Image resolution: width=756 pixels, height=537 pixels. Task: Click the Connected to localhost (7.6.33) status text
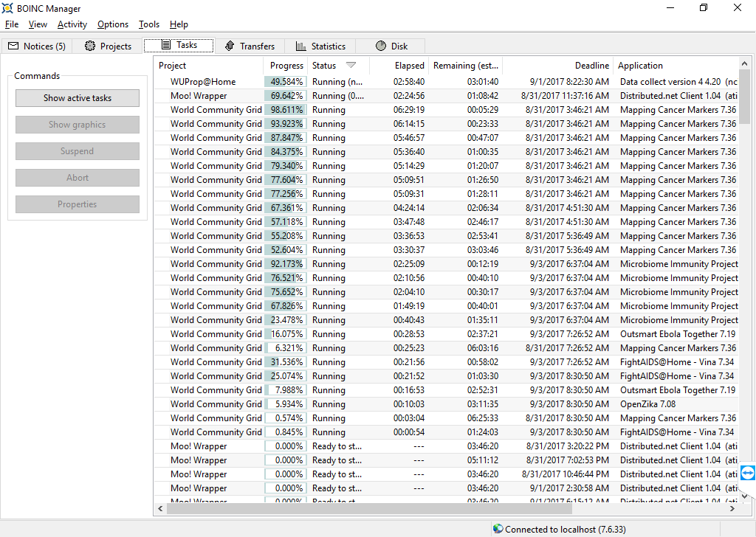[x=565, y=530]
